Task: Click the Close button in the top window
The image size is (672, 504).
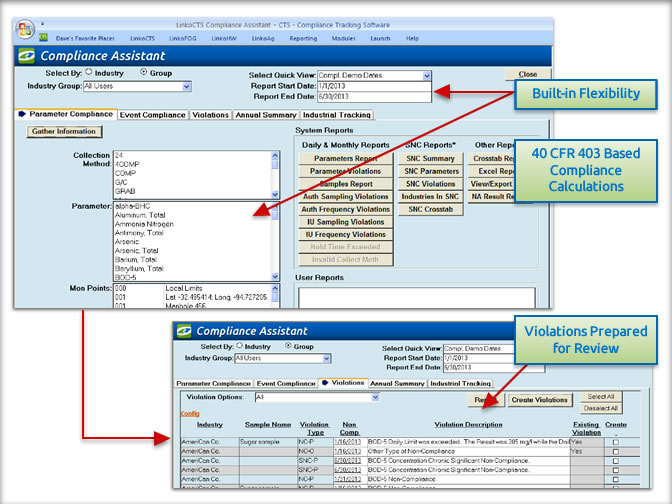Action: (x=528, y=74)
